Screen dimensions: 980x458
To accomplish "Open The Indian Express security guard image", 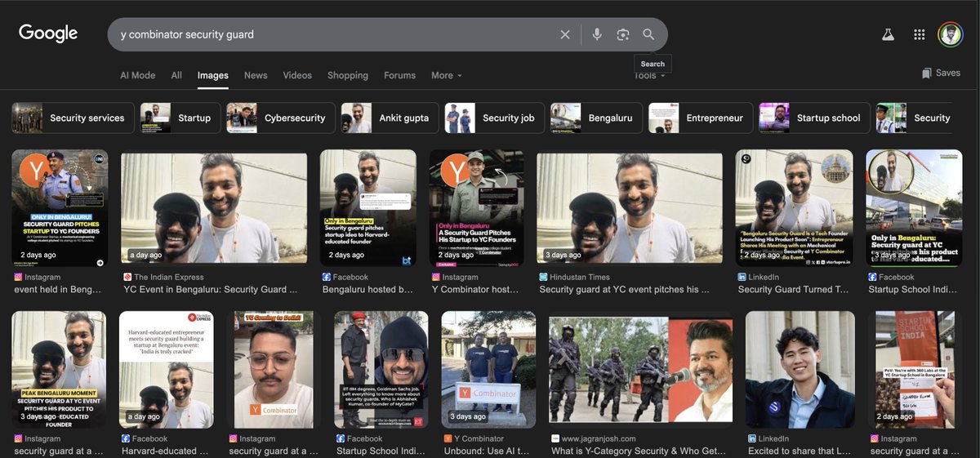I will tap(214, 207).
